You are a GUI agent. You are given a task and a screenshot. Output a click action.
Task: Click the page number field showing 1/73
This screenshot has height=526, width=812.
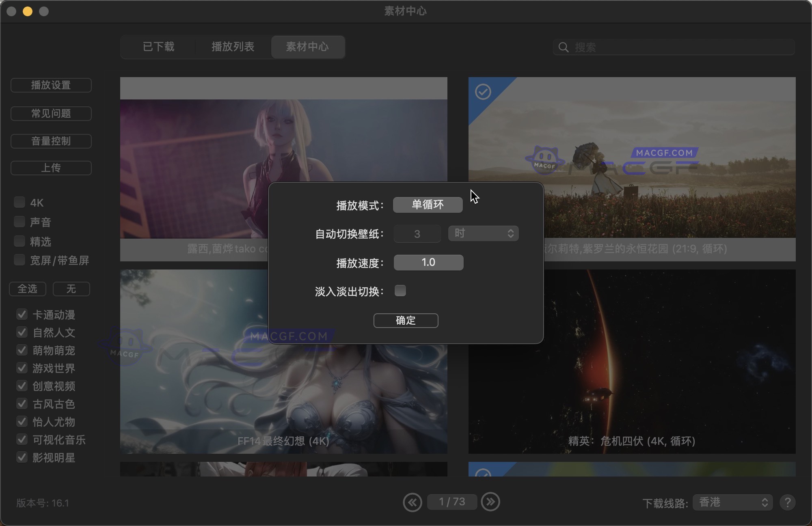click(x=452, y=502)
